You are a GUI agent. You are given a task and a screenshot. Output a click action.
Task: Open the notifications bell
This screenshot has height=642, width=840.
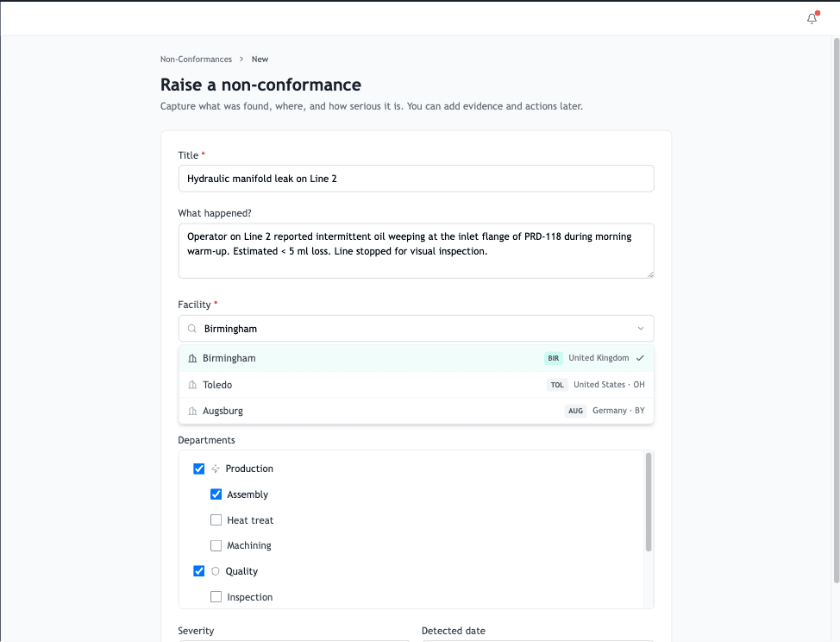[812, 19]
